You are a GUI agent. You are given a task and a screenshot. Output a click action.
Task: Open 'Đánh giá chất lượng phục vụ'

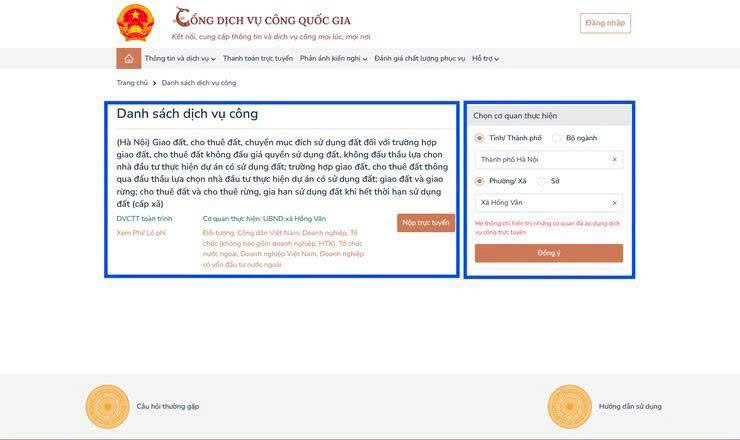[x=420, y=59]
